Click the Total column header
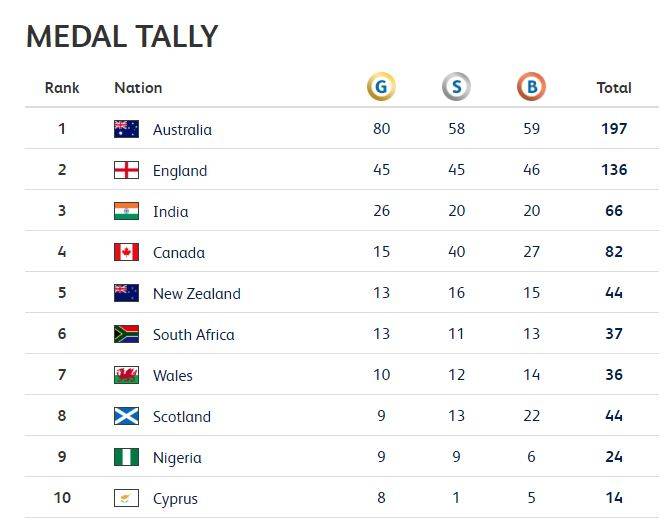This screenshot has height=524, width=664. point(614,88)
